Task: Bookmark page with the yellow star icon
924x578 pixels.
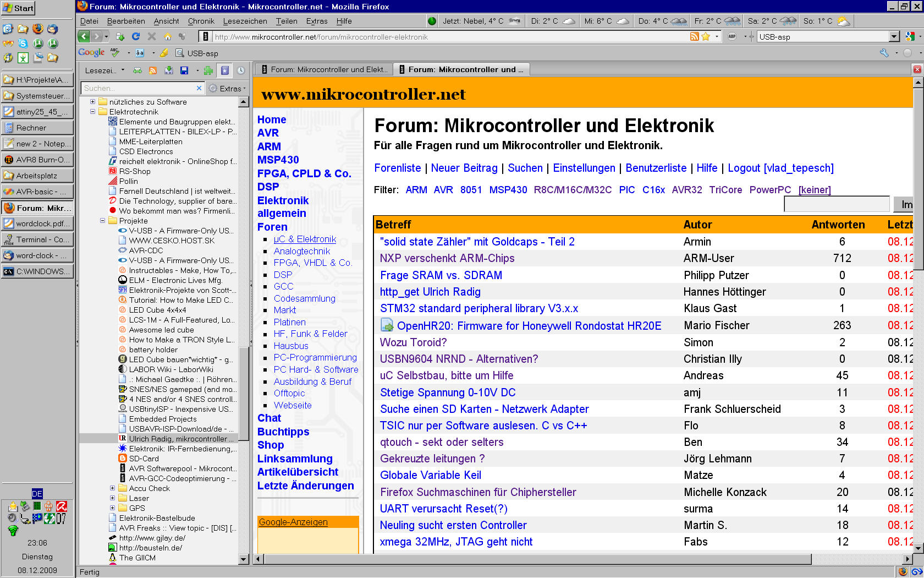Action: (x=706, y=37)
